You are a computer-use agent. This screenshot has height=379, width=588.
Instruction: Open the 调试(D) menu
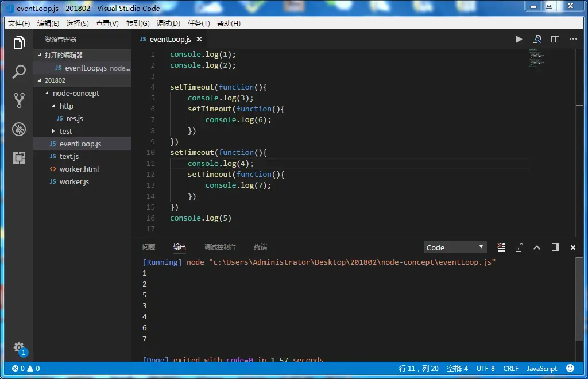[x=168, y=24]
